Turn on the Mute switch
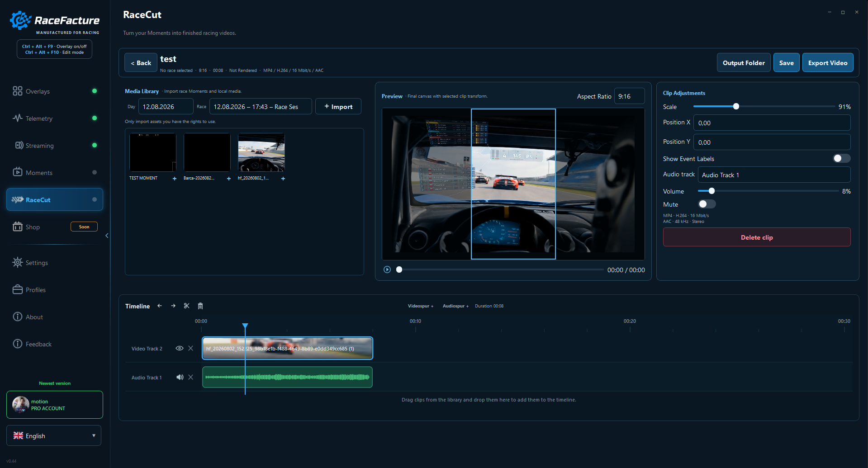 pos(707,204)
